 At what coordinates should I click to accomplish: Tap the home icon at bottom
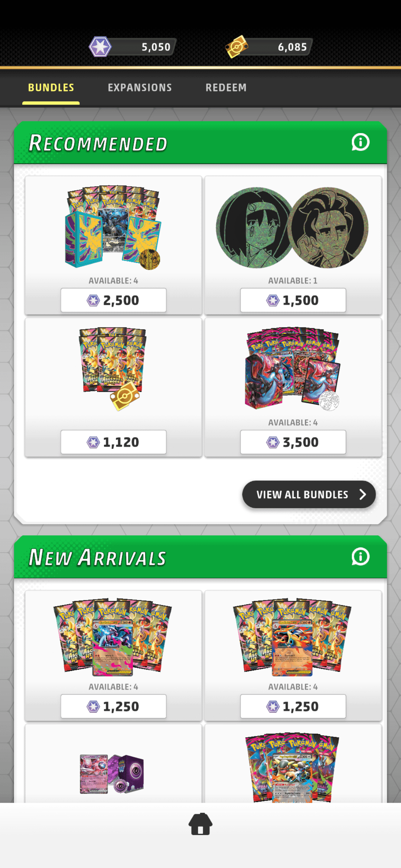coord(200,824)
